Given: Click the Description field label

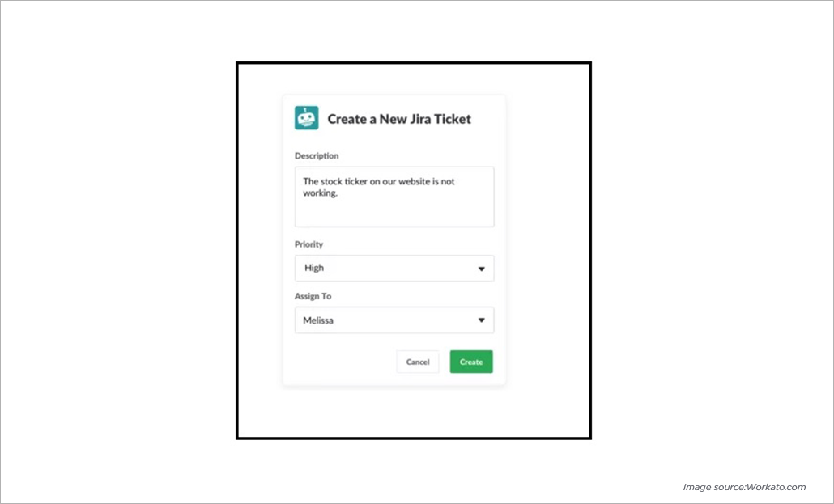Looking at the screenshot, I should pos(317,156).
